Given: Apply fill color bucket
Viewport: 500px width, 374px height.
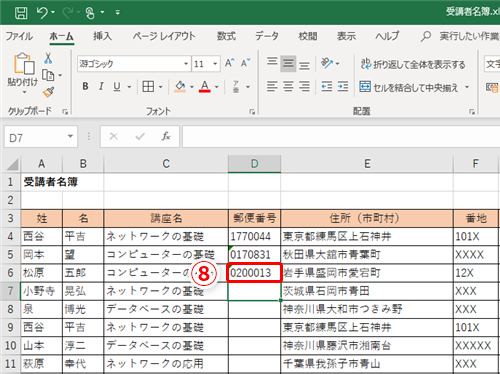Looking at the screenshot, I should (x=180, y=86).
